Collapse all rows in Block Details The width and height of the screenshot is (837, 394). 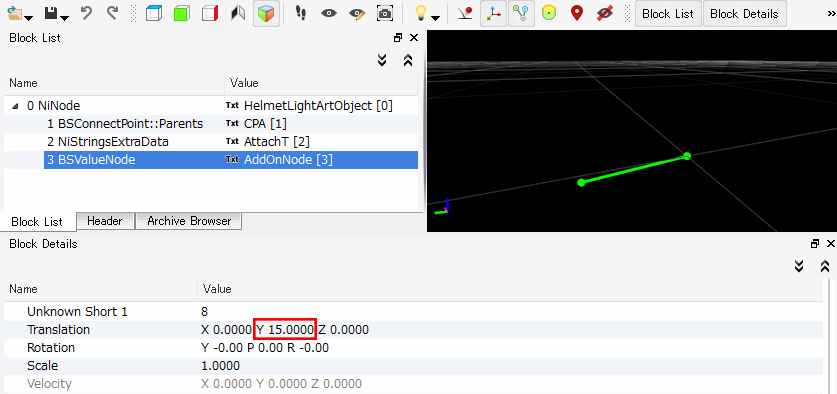[825, 266]
